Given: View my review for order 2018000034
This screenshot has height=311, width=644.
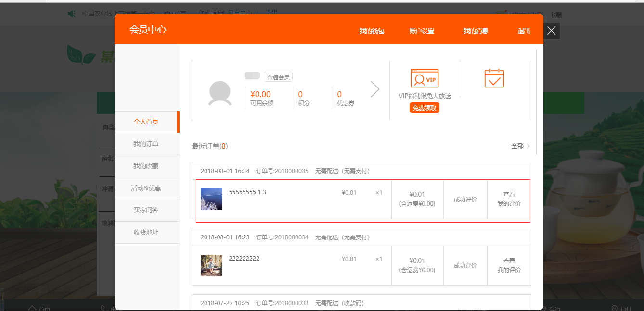Looking at the screenshot, I should [x=509, y=266].
